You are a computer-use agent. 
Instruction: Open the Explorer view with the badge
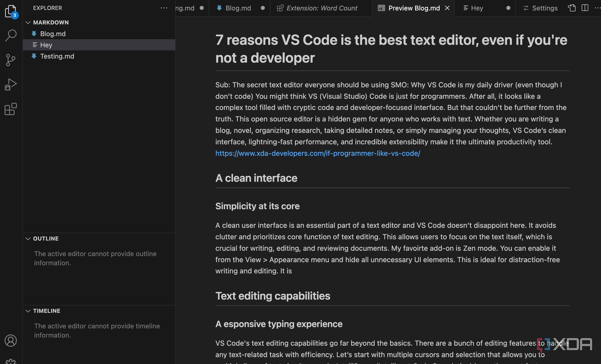coord(10,11)
